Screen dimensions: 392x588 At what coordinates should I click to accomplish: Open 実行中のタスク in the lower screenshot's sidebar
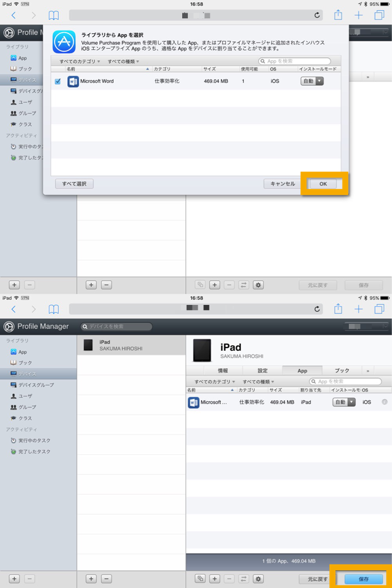pyautogui.click(x=39, y=440)
